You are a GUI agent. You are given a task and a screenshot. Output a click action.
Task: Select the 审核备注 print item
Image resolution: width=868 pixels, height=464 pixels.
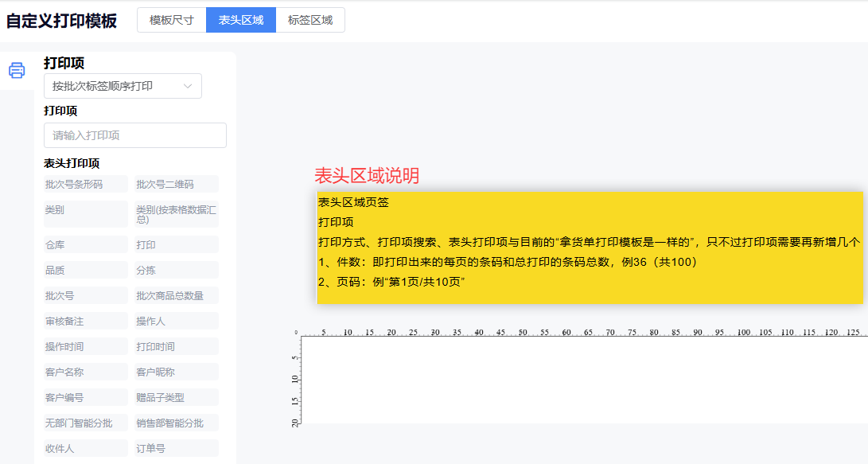pos(86,322)
